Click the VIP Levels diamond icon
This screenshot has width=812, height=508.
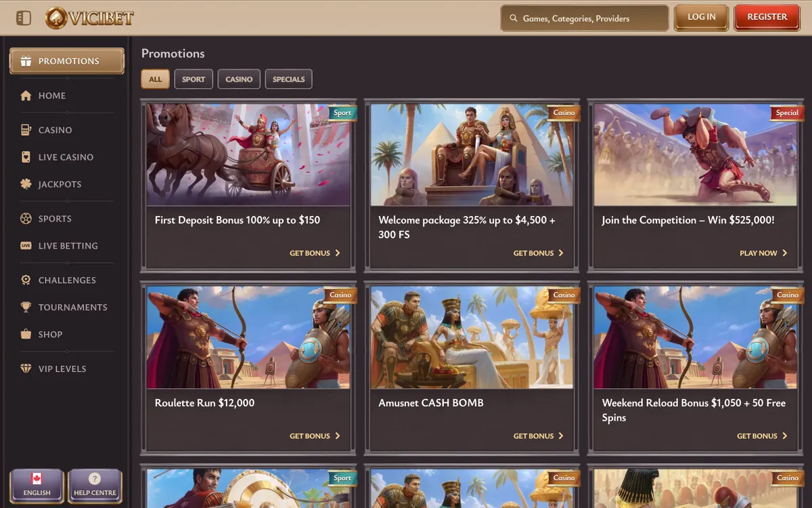coord(26,368)
